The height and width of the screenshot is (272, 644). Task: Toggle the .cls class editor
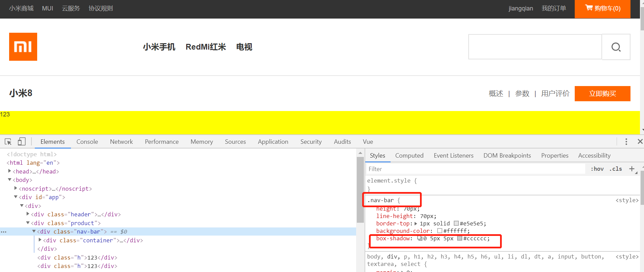click(616, 169)
